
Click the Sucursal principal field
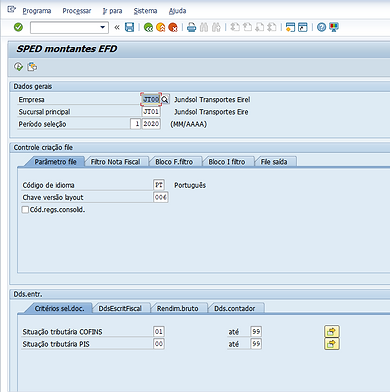click(x=151, y=112)
